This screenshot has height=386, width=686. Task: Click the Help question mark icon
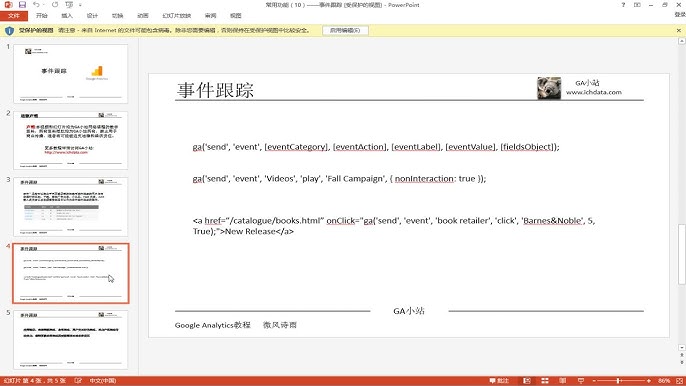point(623,5)
